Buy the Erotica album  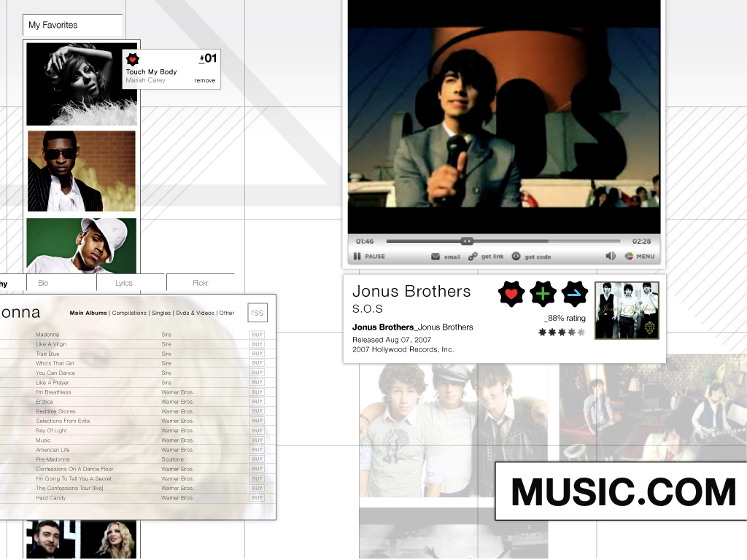click(258, 402)
